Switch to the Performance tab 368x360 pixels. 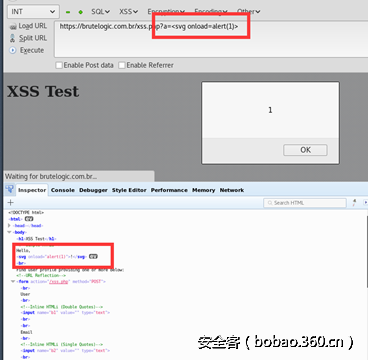click(169, 190)
